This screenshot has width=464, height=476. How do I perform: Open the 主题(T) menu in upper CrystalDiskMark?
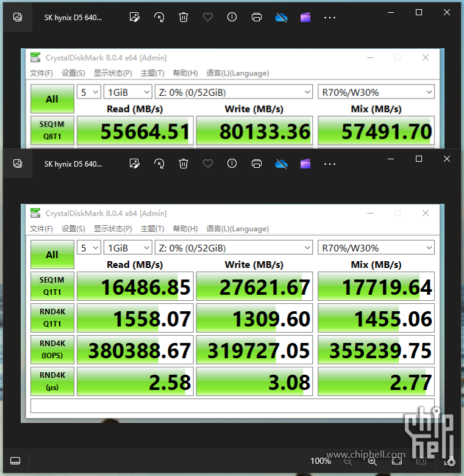(152, 73)
